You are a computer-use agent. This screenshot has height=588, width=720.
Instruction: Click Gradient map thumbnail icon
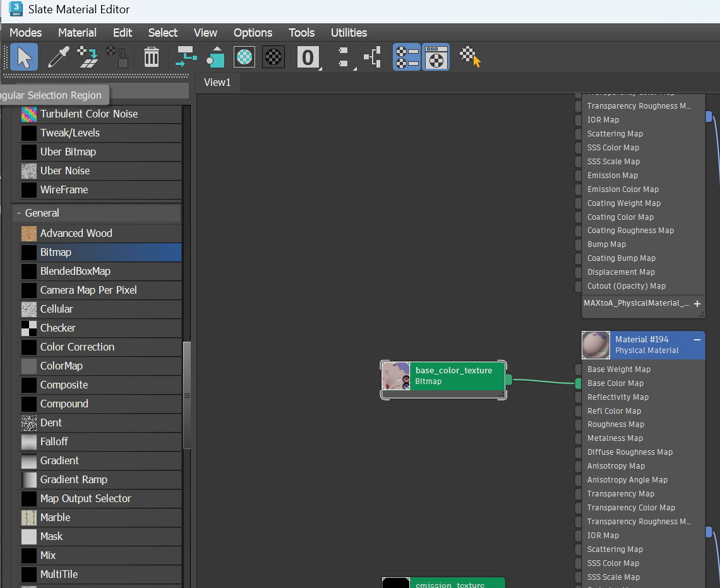[29, 461]
